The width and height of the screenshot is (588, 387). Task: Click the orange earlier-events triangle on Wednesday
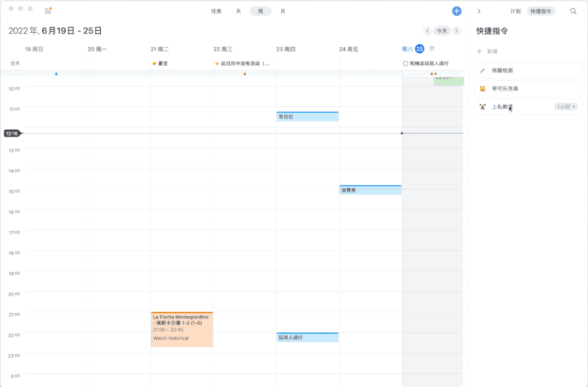pyautogui.click(x=245, y=74)
